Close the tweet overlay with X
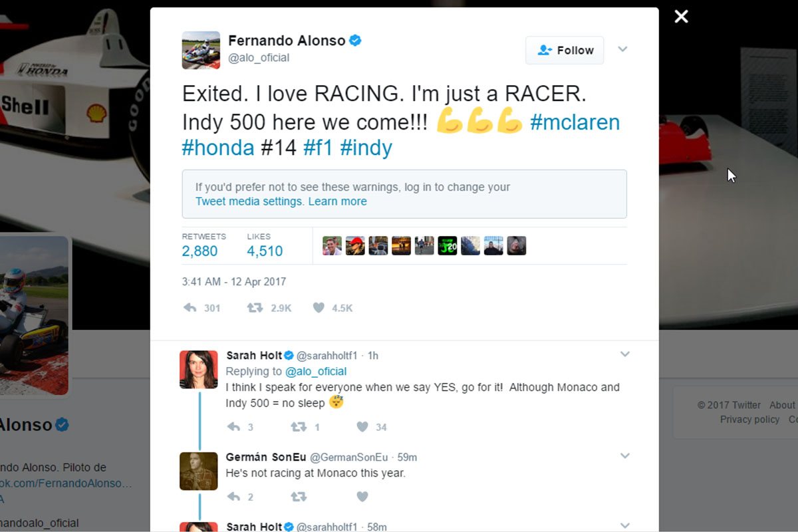Screen dimensions: 798x532 pos(681,17)
